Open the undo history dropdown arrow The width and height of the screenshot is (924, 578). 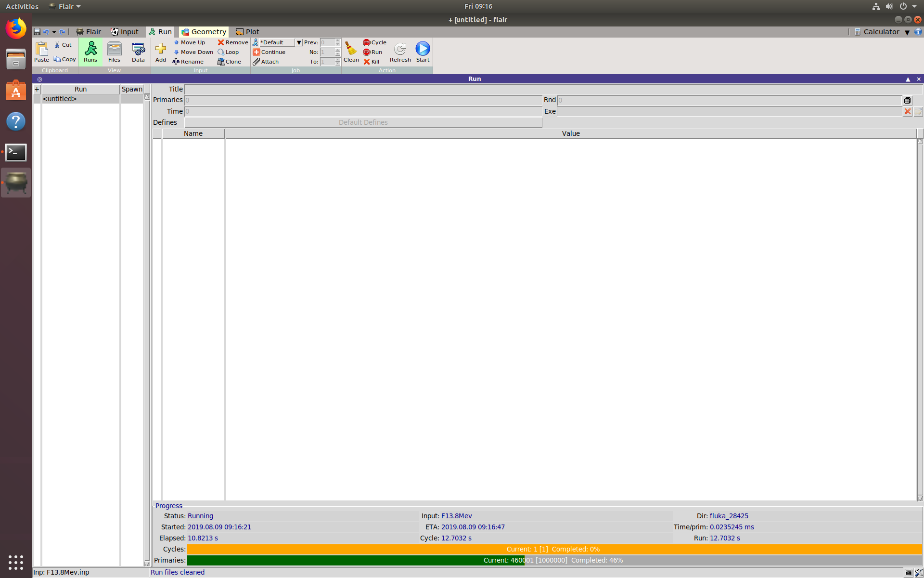[54, 32]
